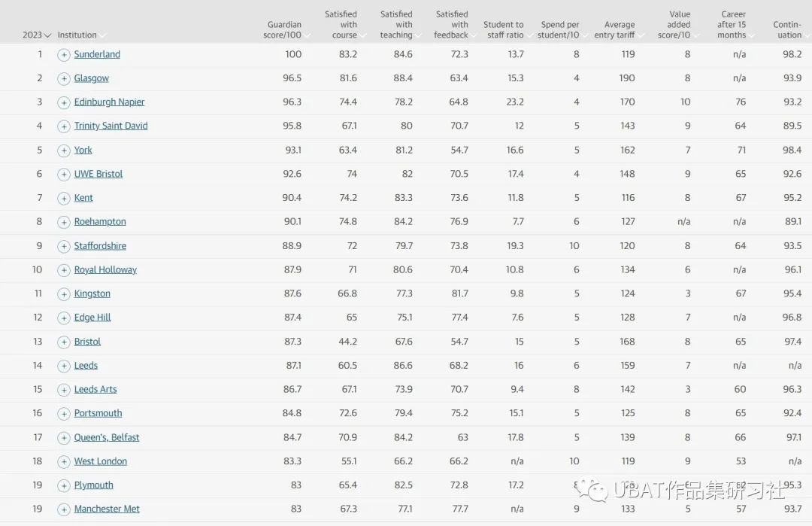Open the Trinity Saint David link

point(111,126)
